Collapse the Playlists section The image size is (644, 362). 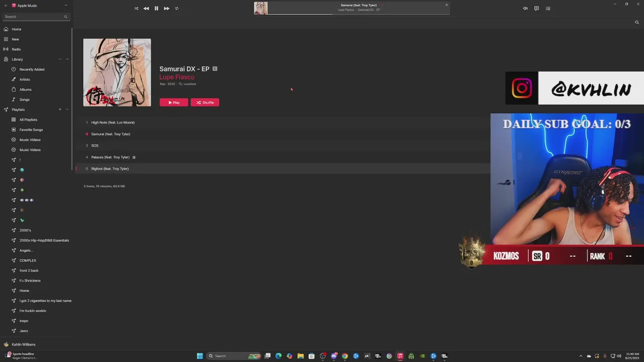click(x=67, y=110)
